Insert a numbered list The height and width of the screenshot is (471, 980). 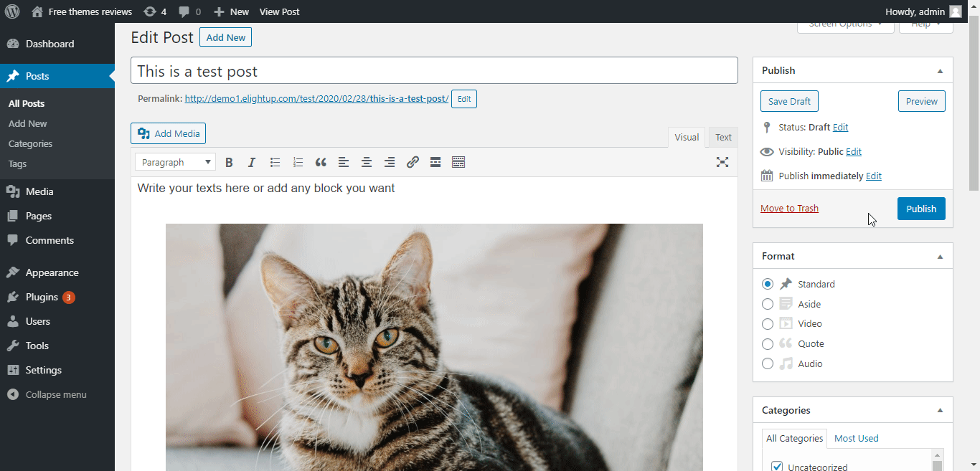click(298, 162)
